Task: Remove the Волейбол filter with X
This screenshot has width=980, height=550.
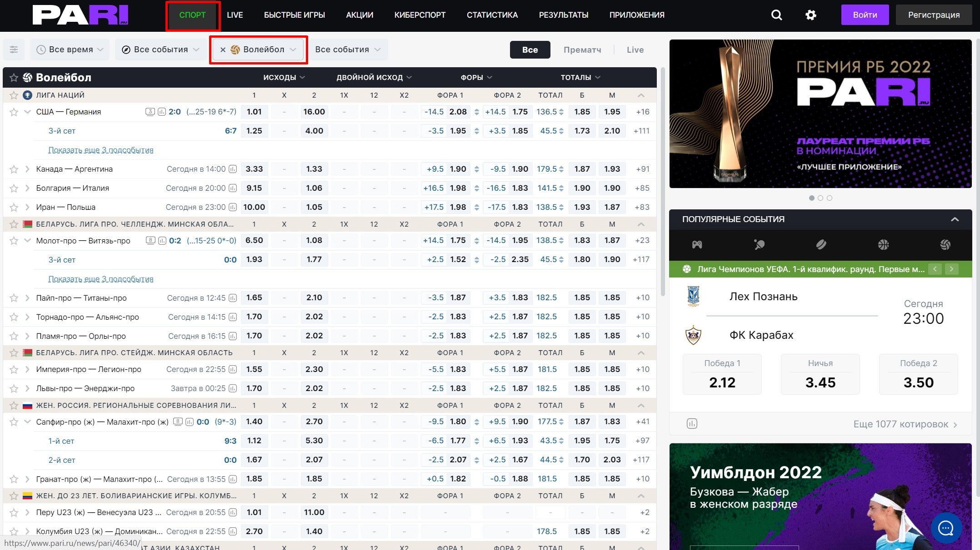Action: coord(223,50)
